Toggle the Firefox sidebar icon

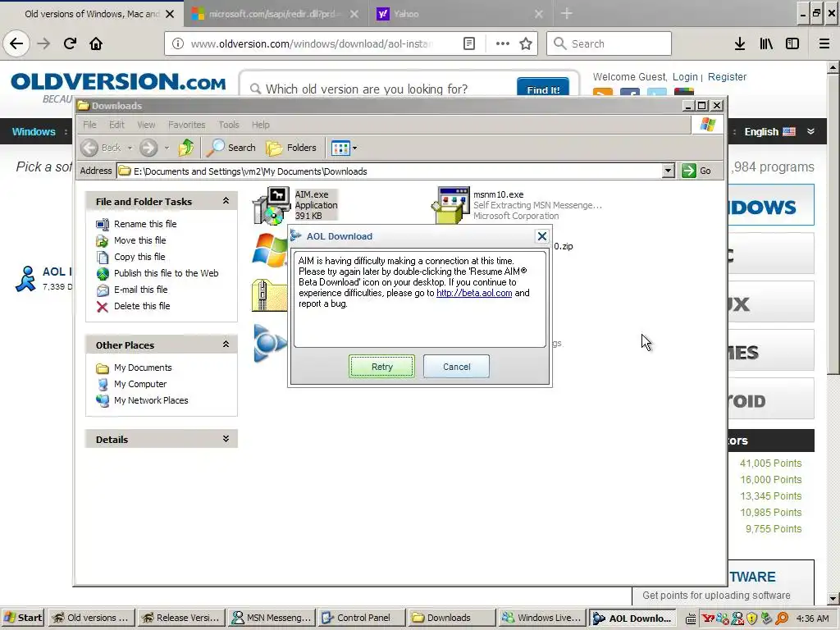792,43
